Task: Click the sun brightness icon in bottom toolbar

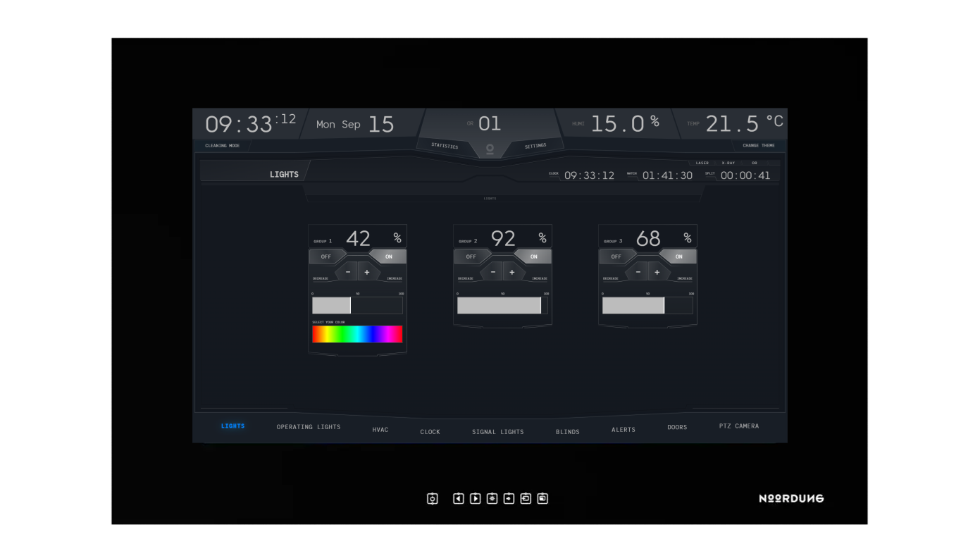Action: 492,499
